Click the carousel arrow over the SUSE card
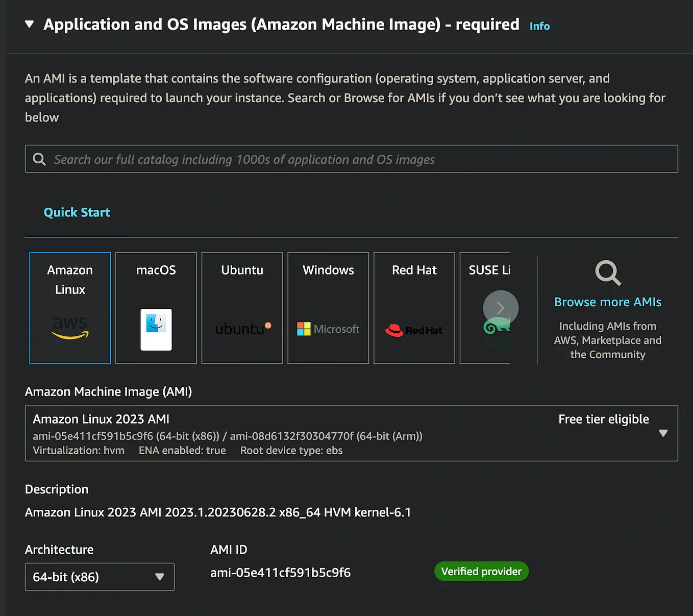This screenshot has width=693, height=616. pyautogui.click(x=501, y=308)
